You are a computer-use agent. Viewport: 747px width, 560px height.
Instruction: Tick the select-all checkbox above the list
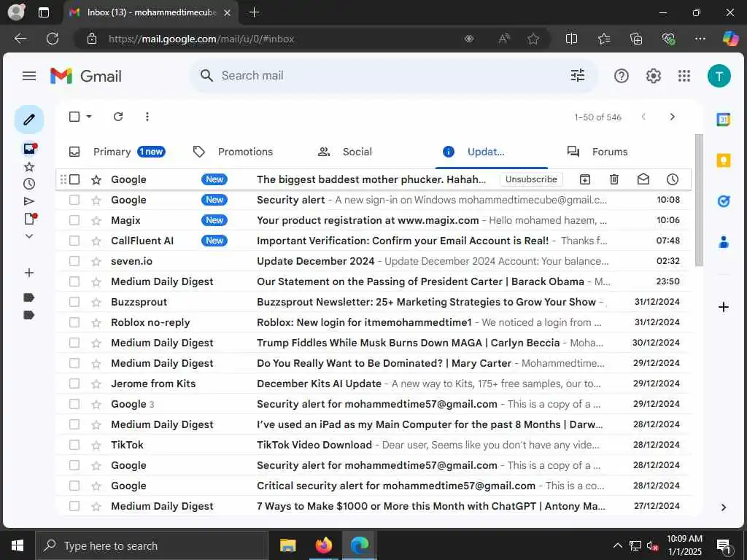tap(74, 117)
